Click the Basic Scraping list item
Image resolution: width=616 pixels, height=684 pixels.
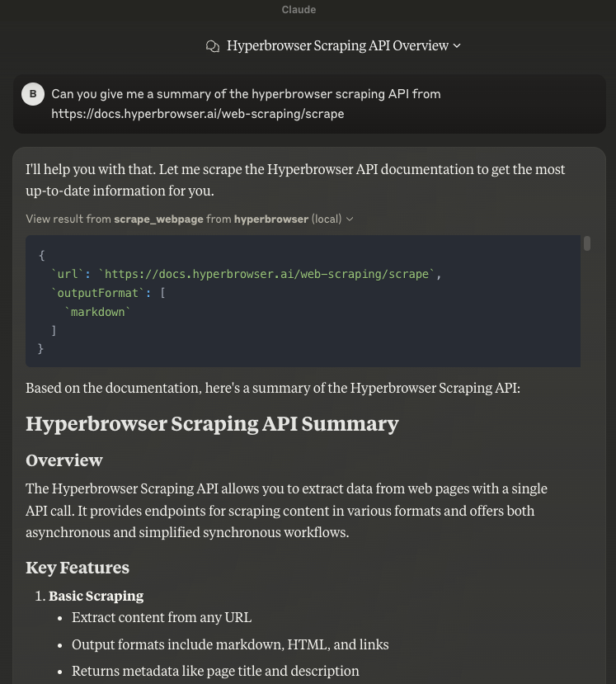(96, 596)
